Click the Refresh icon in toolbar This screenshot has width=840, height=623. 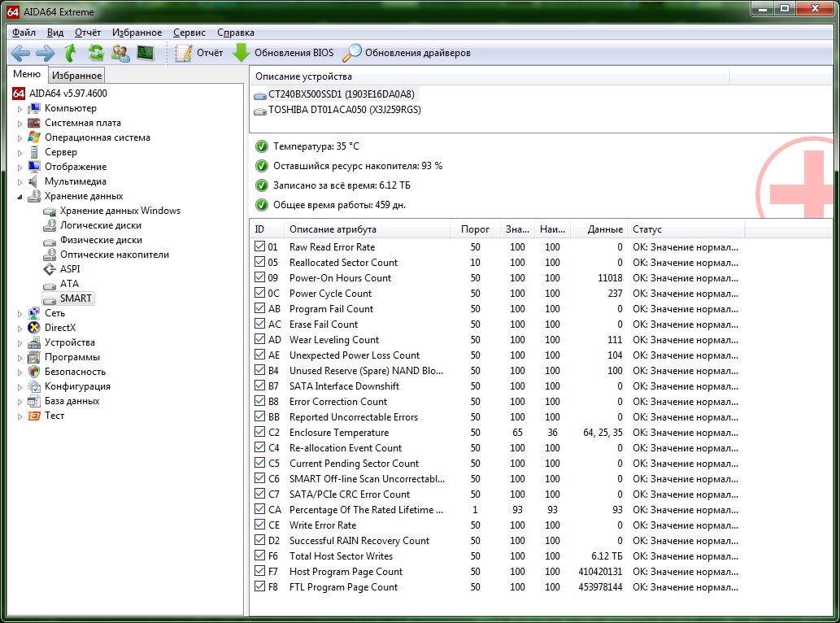[96, 54]
